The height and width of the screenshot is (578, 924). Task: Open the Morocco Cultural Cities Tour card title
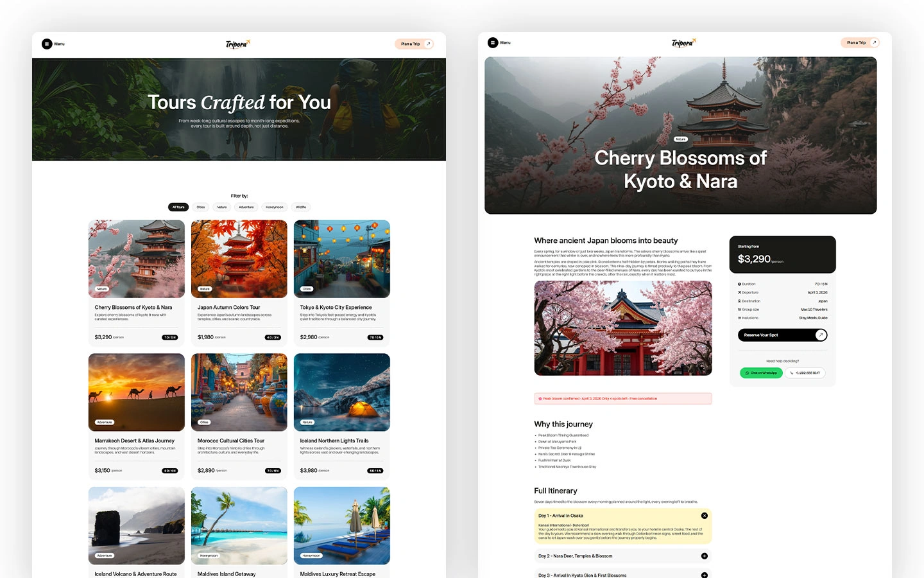(231, 441)
